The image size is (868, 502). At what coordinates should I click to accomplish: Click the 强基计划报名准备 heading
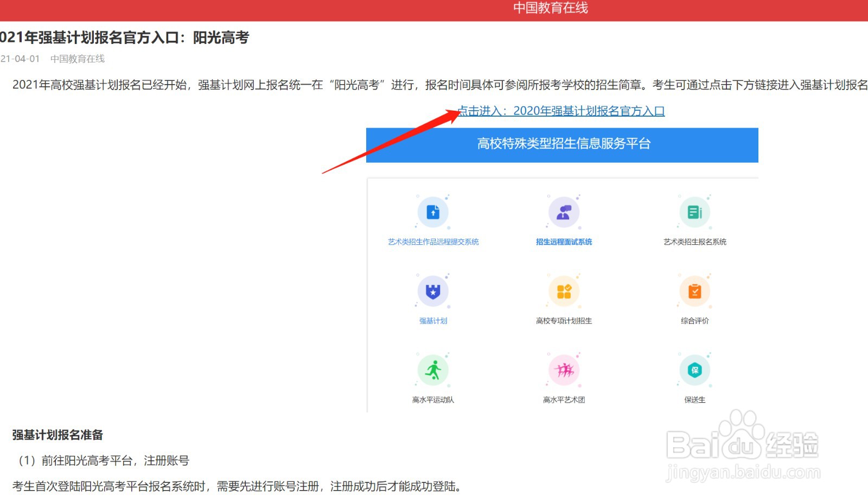[58, 435]
